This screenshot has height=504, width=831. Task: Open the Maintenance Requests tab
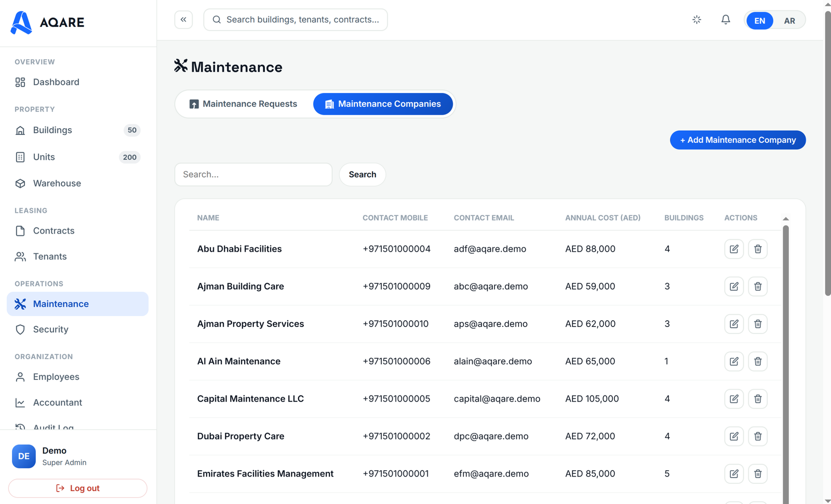tap(244, 104)
